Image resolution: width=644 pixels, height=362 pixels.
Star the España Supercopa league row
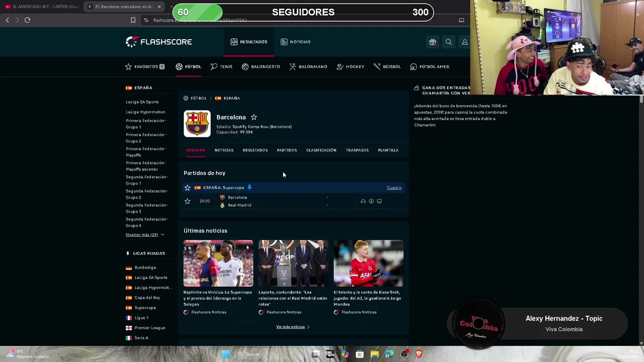[187, 188]
